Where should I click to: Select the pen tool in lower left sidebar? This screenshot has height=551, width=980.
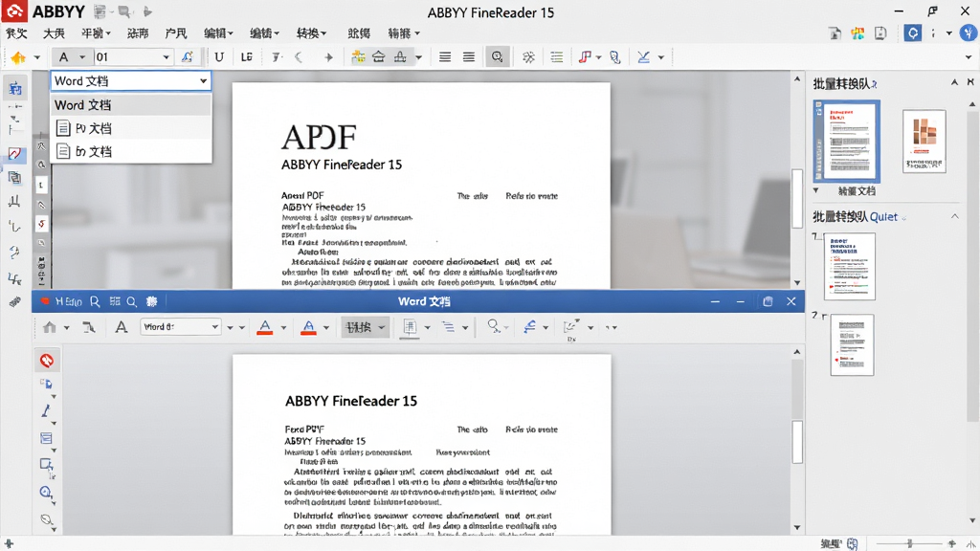point(46,410)
